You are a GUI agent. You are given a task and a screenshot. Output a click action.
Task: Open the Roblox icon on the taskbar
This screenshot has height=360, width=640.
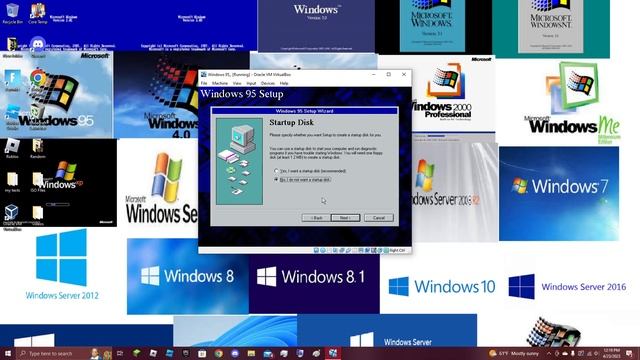153,353
